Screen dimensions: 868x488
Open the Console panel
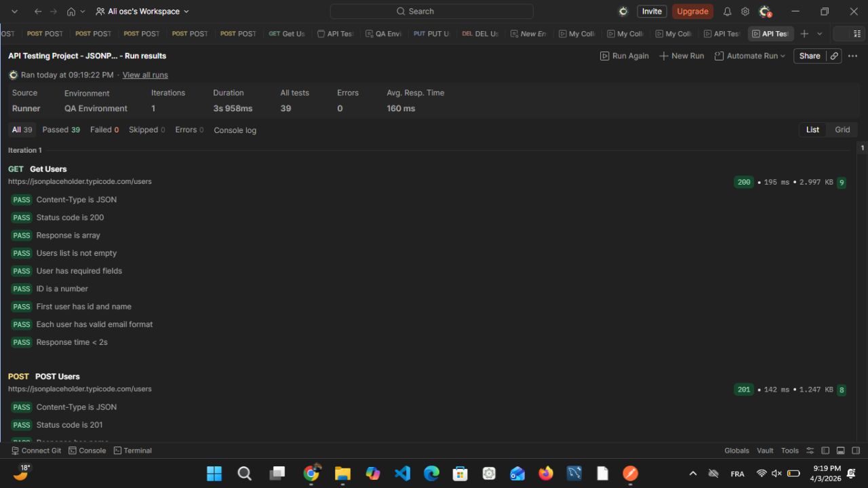tap(87, 451)
